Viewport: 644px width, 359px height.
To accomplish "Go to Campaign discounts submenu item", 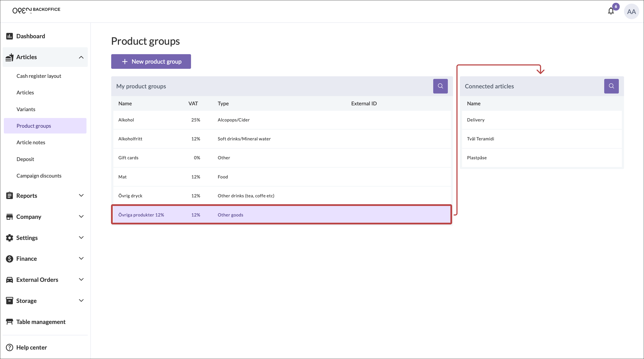I will coord(39,176).
